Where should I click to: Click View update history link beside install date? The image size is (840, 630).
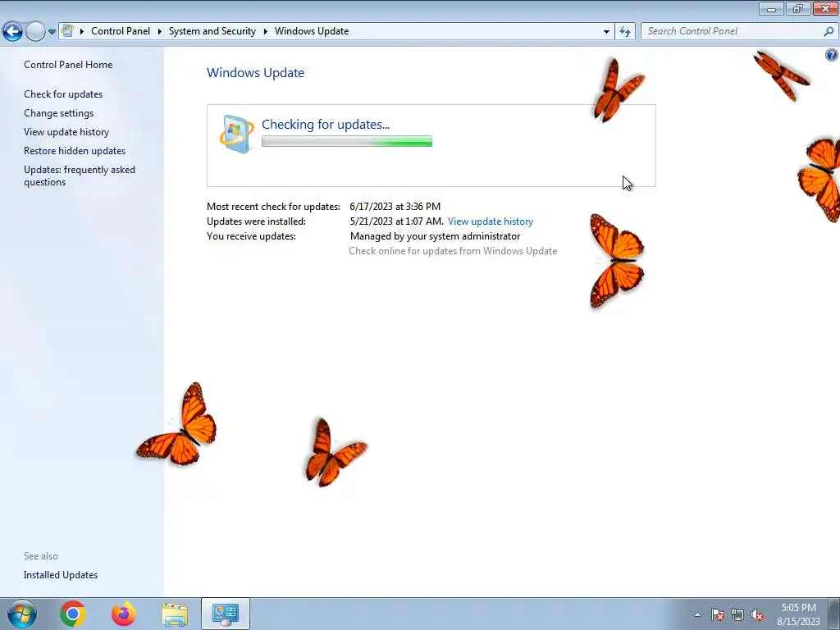click(491, 221)
